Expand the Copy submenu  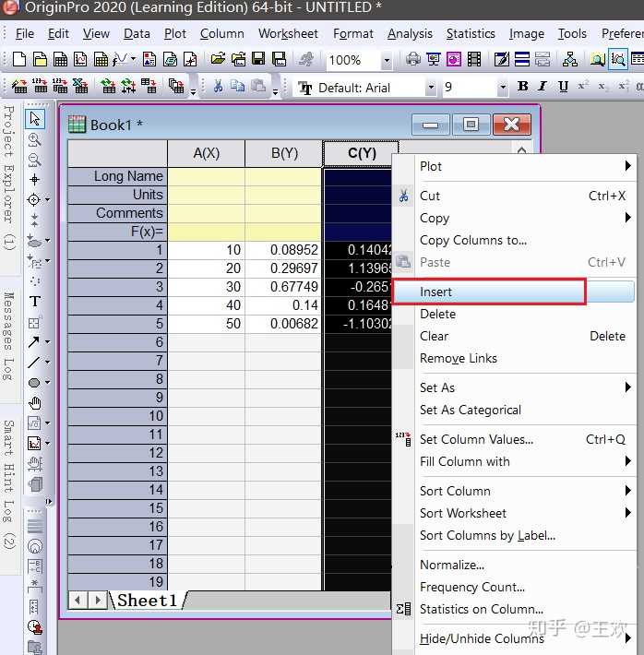click(514, 218)
